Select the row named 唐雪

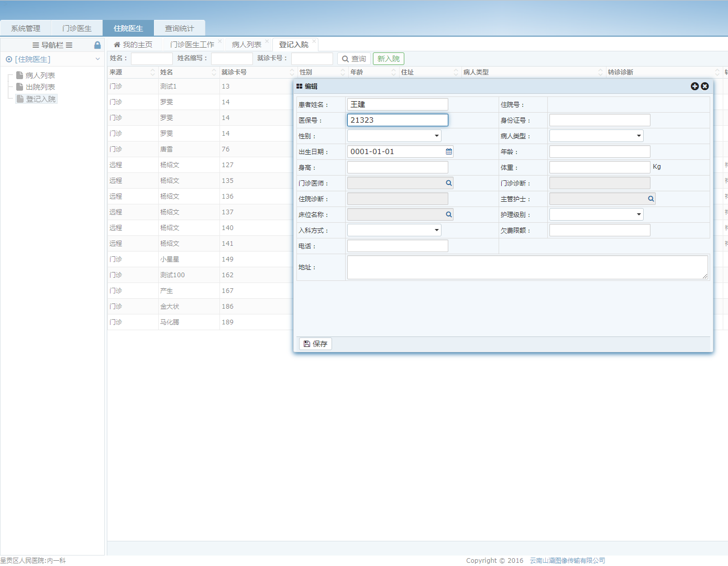tap(200, 149)
